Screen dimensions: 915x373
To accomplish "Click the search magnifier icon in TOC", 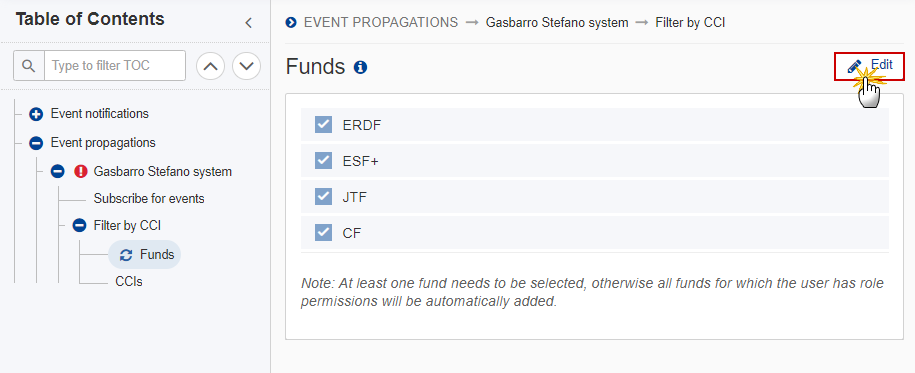I will (x=29, y=65).
